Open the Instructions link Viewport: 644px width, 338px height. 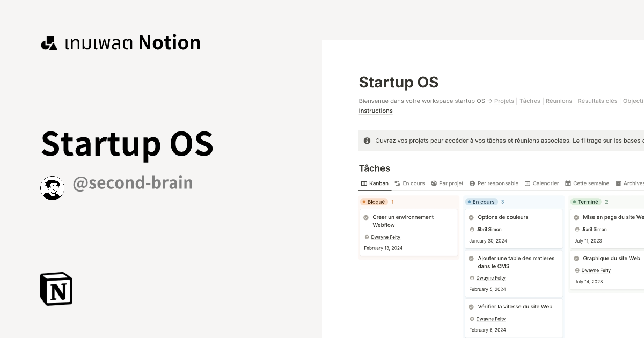tap(375, 111)
